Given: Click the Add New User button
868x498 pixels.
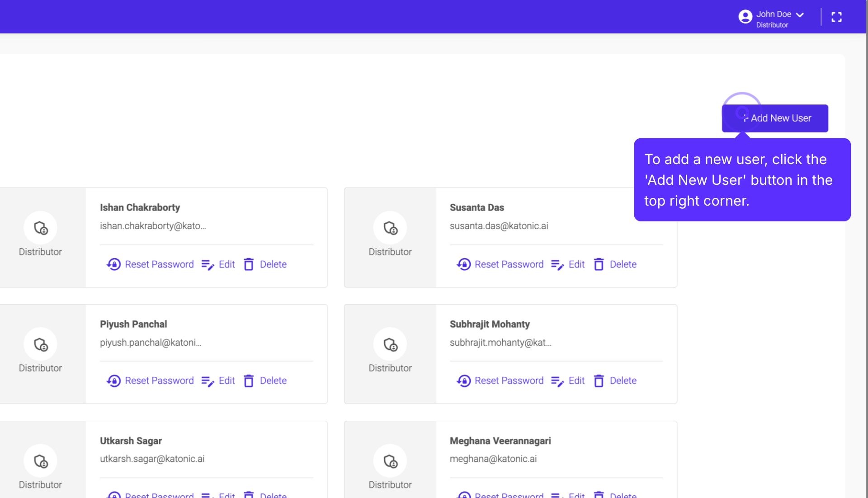Looking at the screenshot, I should pyautogui.click(x=775, y=118).
